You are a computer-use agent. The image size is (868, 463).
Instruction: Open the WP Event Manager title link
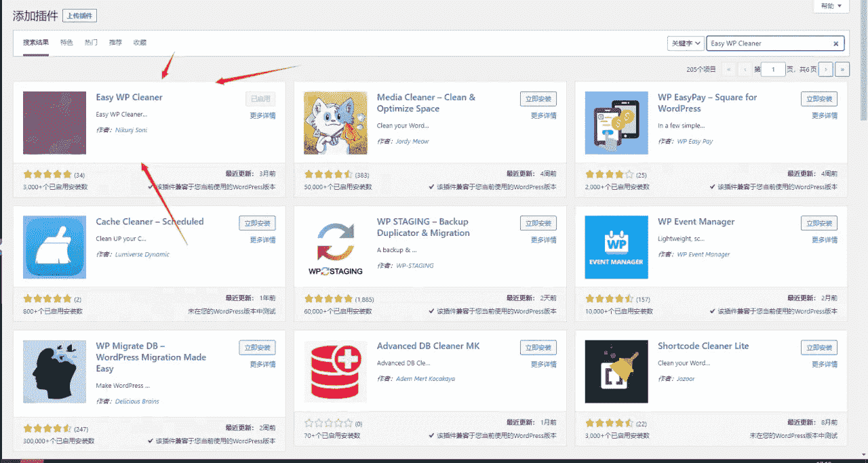click(696, 222)
